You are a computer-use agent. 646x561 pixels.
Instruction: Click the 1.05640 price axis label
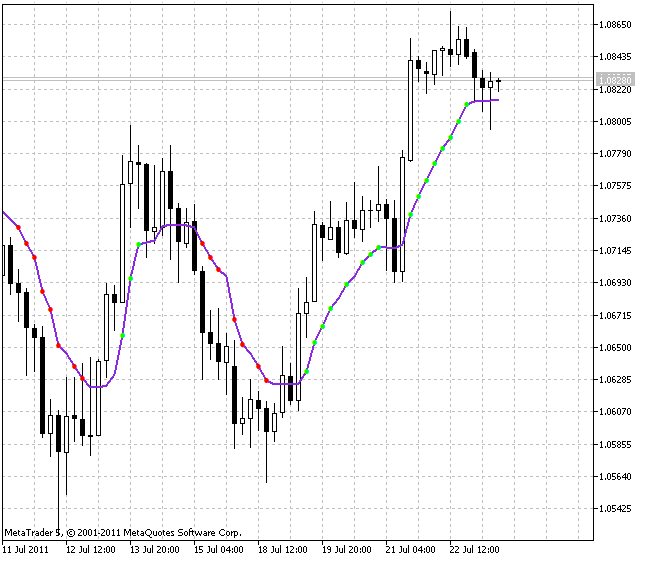click(615, 477)
